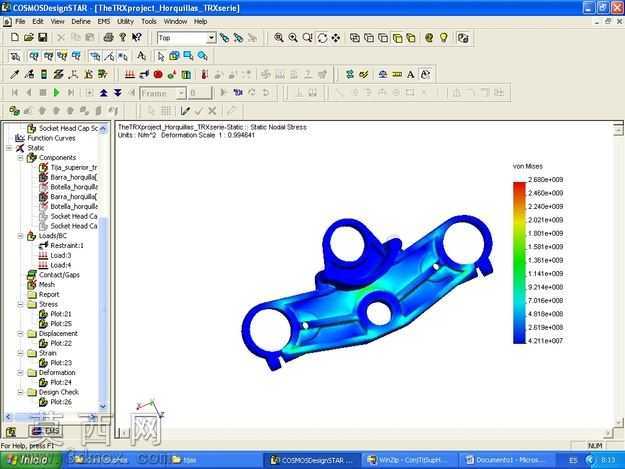
Task: Click the first icon in the bottom toolbar row
Action: [15, 110]
